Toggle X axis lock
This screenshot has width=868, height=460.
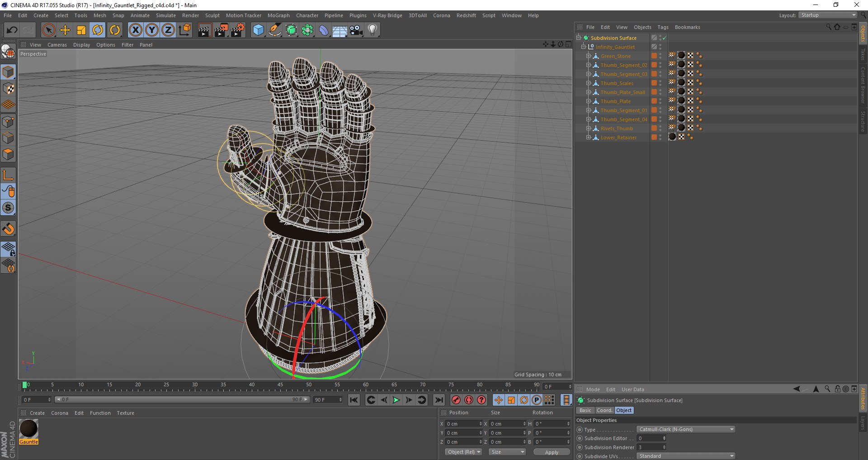coord(135,30)
